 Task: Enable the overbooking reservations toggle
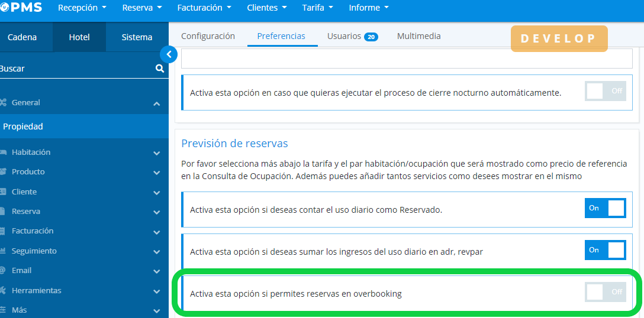pos(605,292)
